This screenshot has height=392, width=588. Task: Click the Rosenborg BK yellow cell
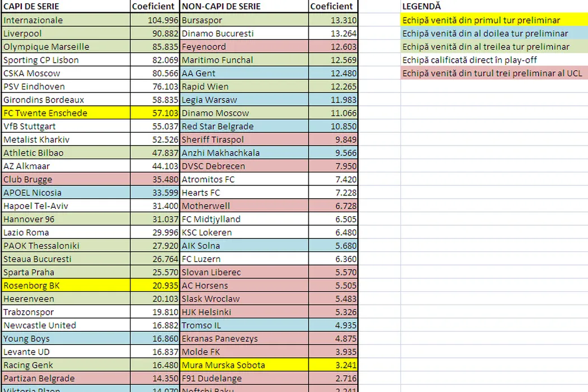coord(65,286)
